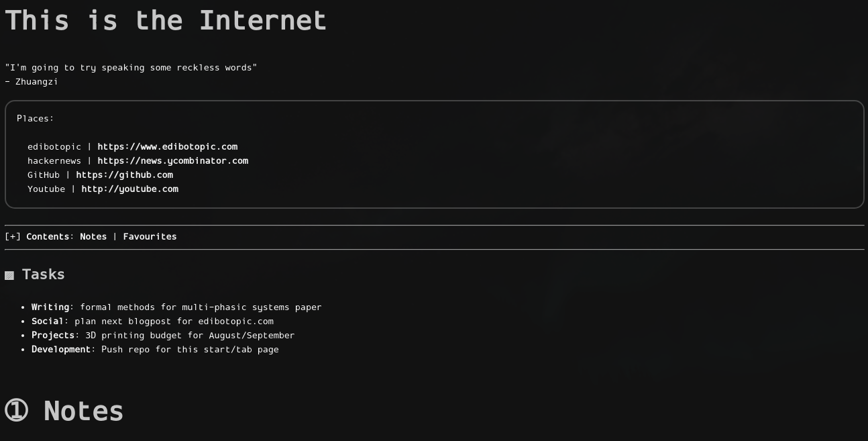Screen dimensions: 868x441
Task: Click the bold Contents label
Action: (48, 236)
